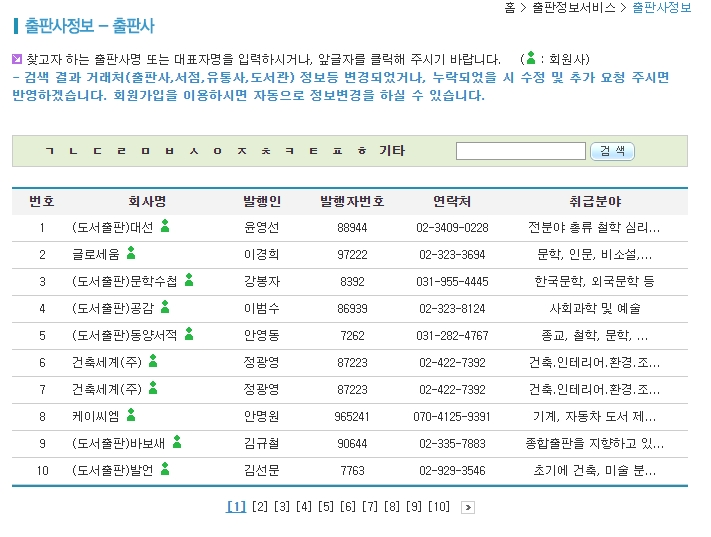Viewport: 711px width, 537px height.
Task: Click member icon next to (도서출판)발언
Action: click(165, 469)
